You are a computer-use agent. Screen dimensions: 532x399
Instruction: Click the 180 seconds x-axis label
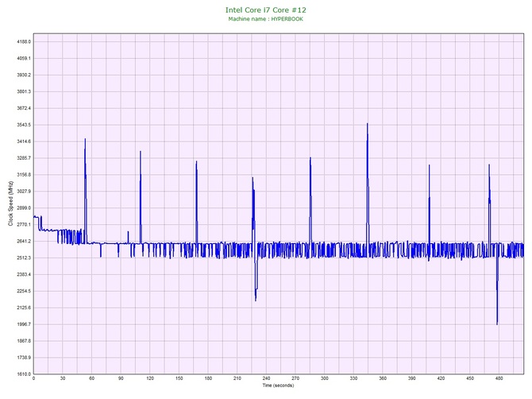[x=208, y=378]
